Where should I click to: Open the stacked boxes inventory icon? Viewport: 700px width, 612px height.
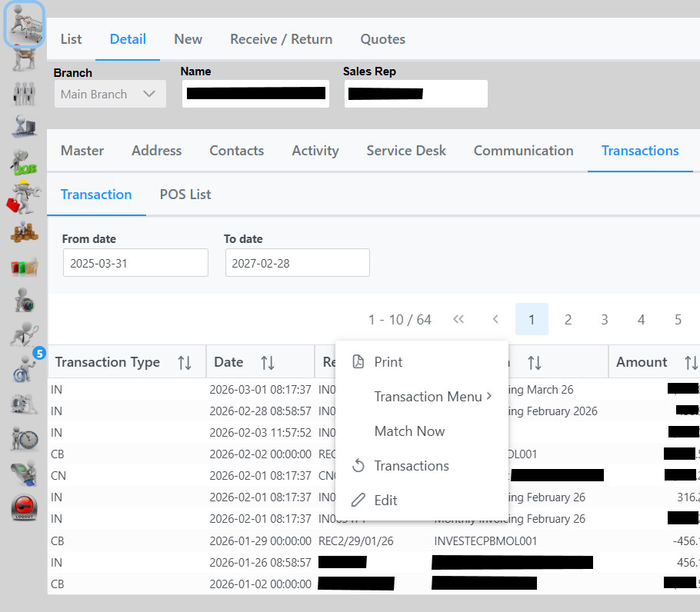coord(25,231)
